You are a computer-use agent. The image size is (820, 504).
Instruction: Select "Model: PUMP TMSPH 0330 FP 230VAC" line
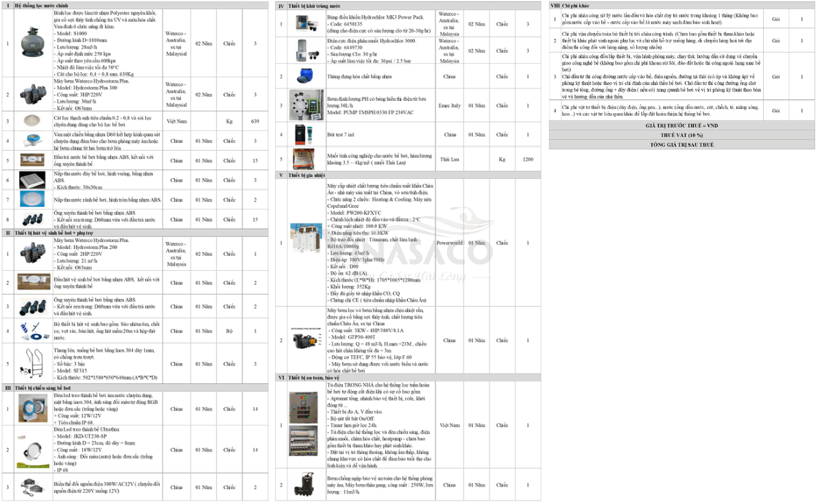370,112
